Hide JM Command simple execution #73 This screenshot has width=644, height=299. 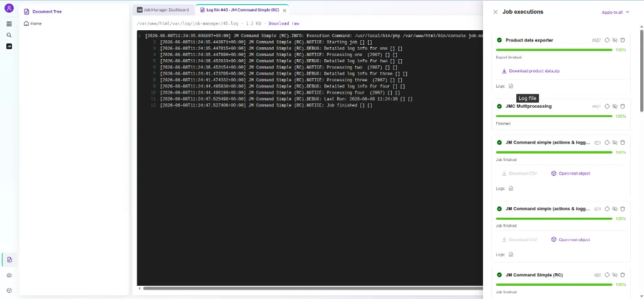[x=615, y=142]
